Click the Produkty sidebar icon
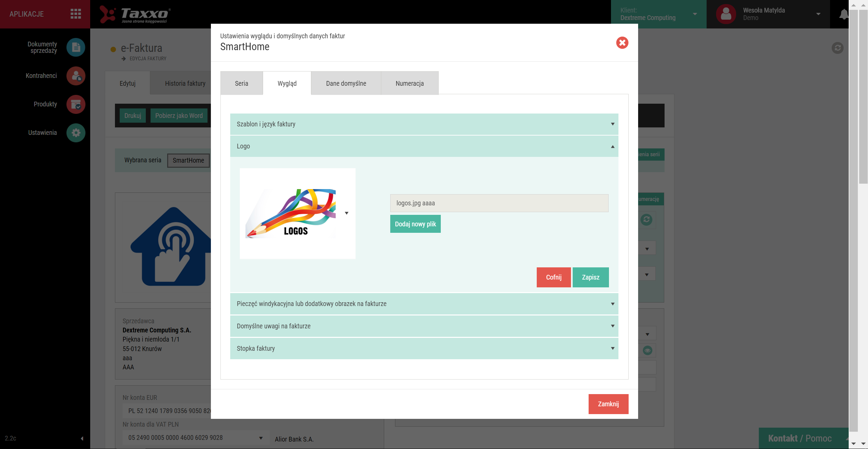This screenshot has height=449, width=868. point(76,104)
